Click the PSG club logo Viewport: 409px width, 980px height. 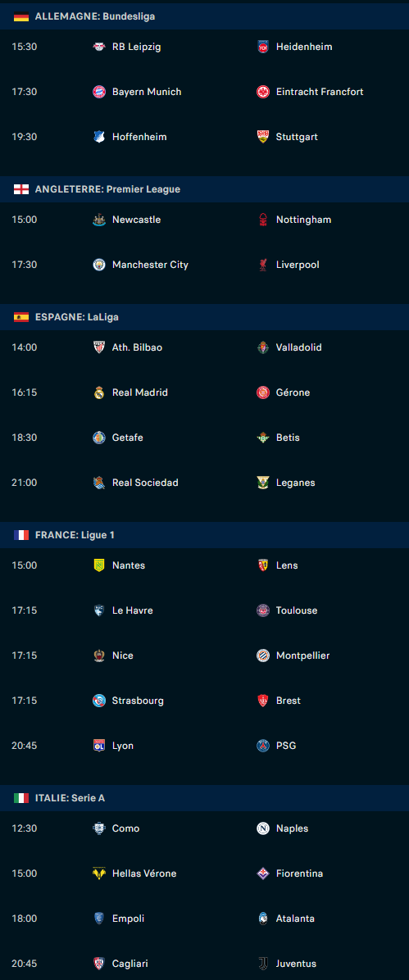point(262,746)
